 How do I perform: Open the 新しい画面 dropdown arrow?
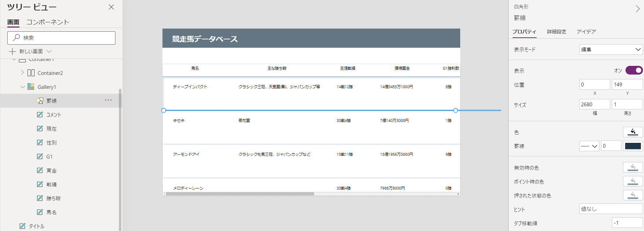(49, 51)
